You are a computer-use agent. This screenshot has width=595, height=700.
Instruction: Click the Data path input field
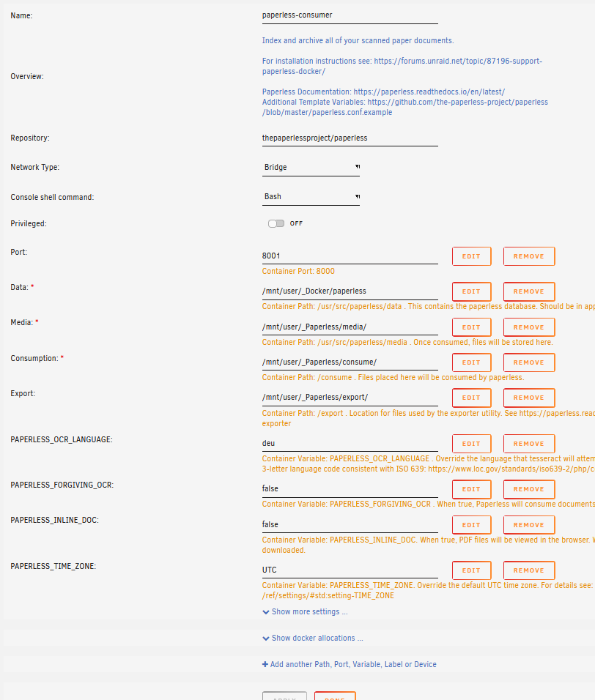(x=350, y=291)
